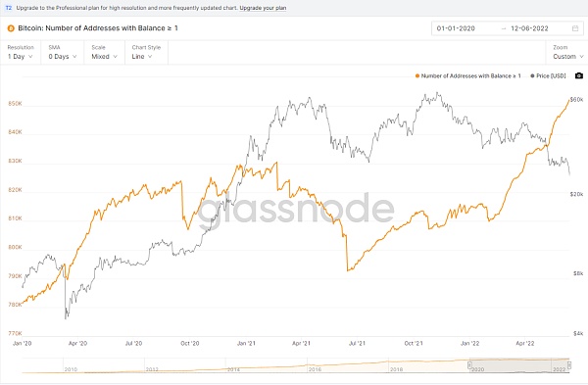
Task: Click the $20k price axis label
Action: [576, 194]
